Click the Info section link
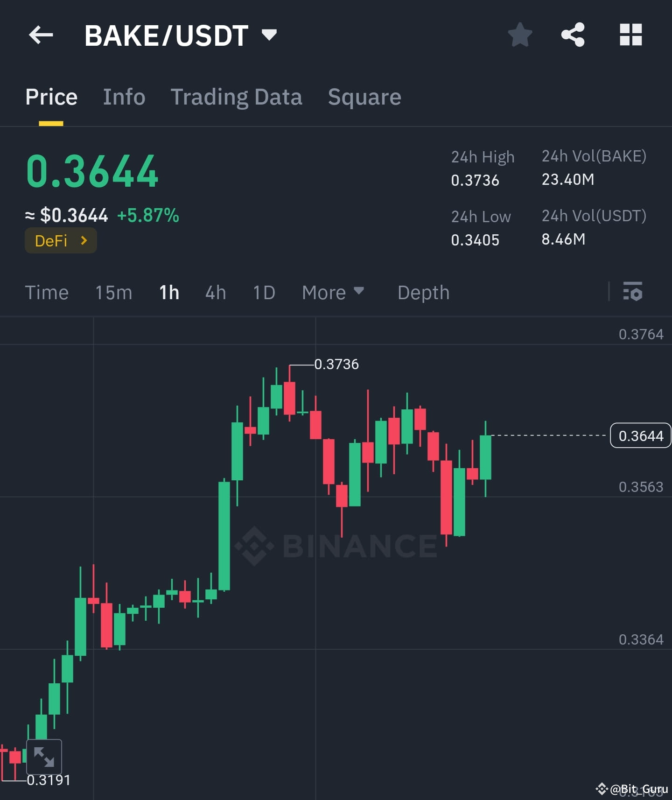This screenshot has height=800, width=672. (124, 97)
